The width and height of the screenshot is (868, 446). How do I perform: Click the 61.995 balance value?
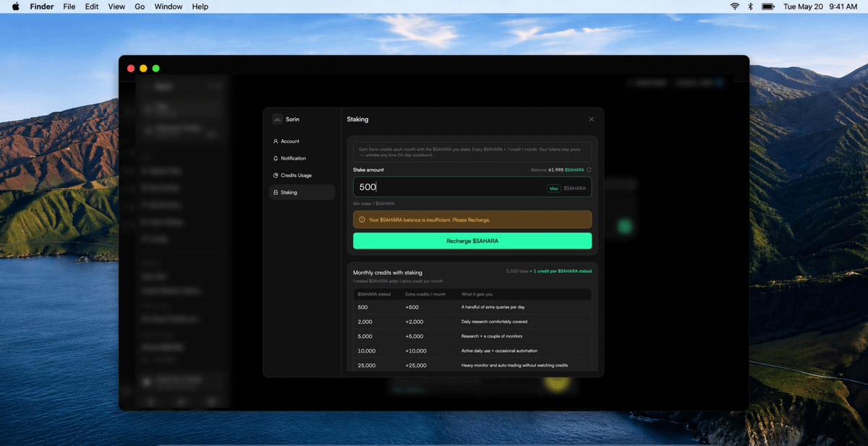tap(555, 170)
